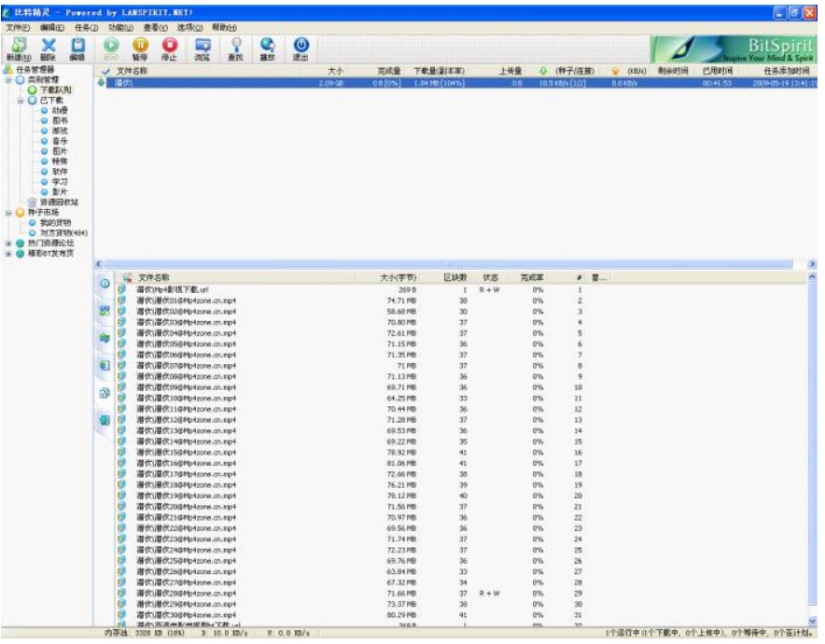The image size is (825, 644).
Task: Collapse the 已下载 tree node
Action: [21, 100]
